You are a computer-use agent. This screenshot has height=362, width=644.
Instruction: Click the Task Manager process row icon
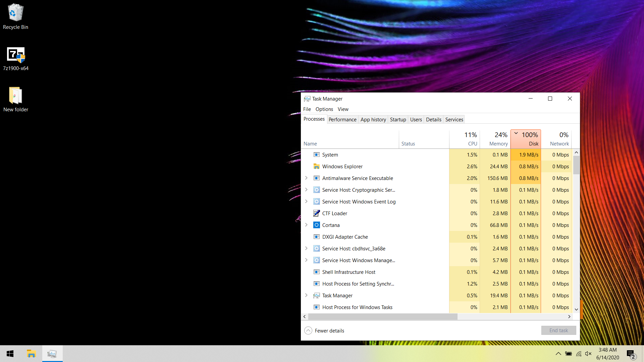tap(316, 296)
